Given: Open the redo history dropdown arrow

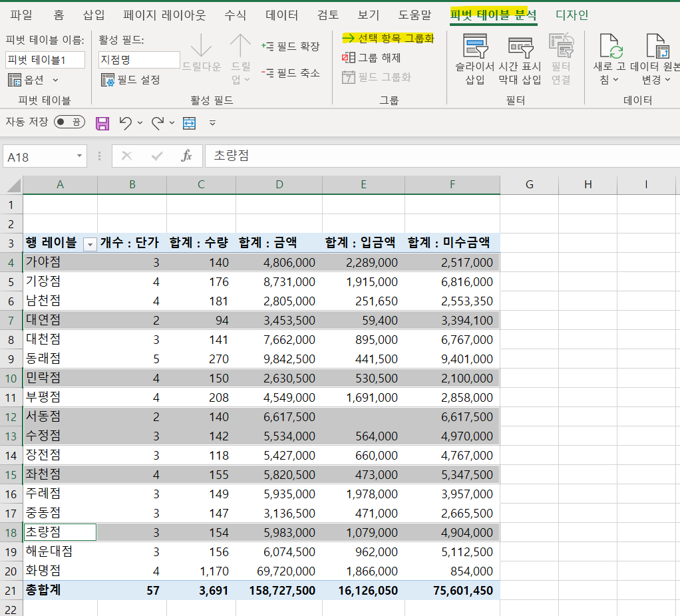Looking at the screenshot, I should click(172, 123).
